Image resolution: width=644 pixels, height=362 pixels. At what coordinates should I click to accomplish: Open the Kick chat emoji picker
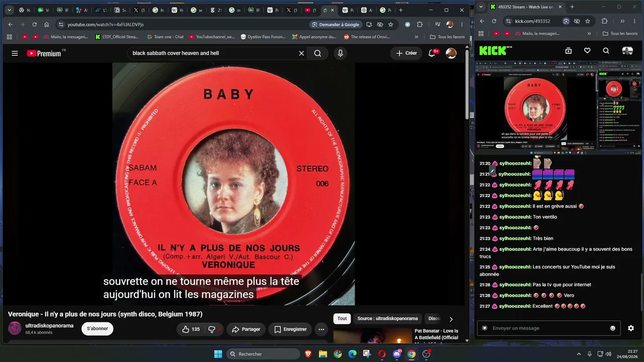[x=613, y=328]
